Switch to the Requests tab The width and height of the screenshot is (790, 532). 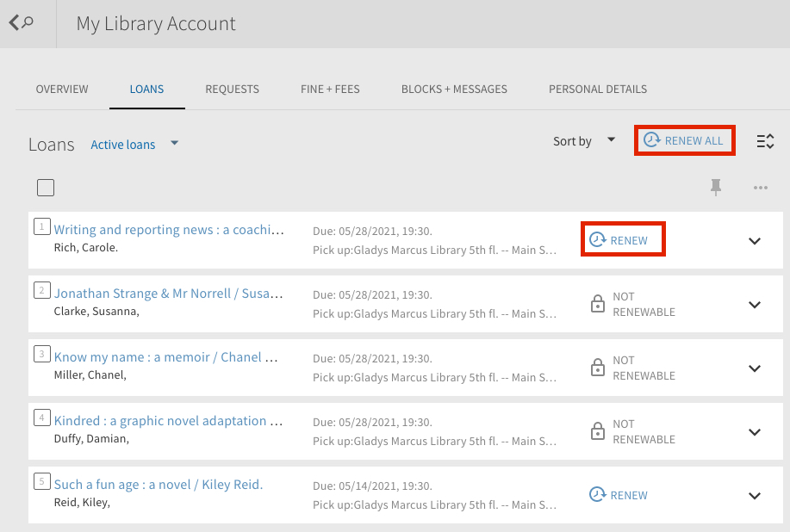[232, 89]
